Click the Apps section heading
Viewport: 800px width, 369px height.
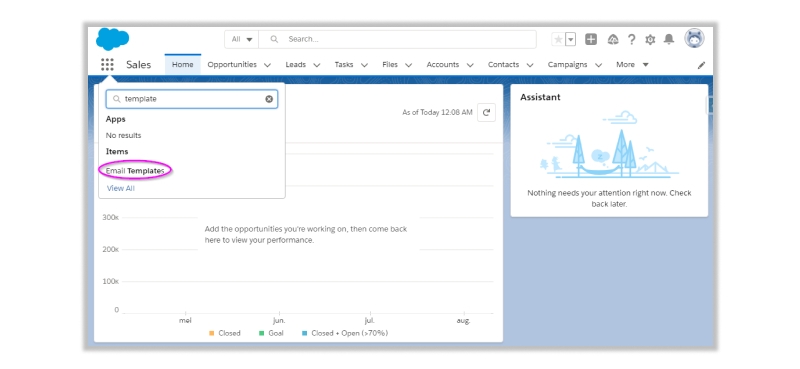(116, 119)
